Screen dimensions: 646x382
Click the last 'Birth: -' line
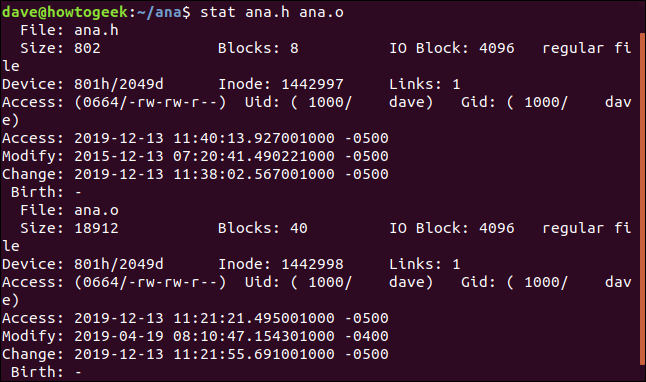(x=46, y=372)
